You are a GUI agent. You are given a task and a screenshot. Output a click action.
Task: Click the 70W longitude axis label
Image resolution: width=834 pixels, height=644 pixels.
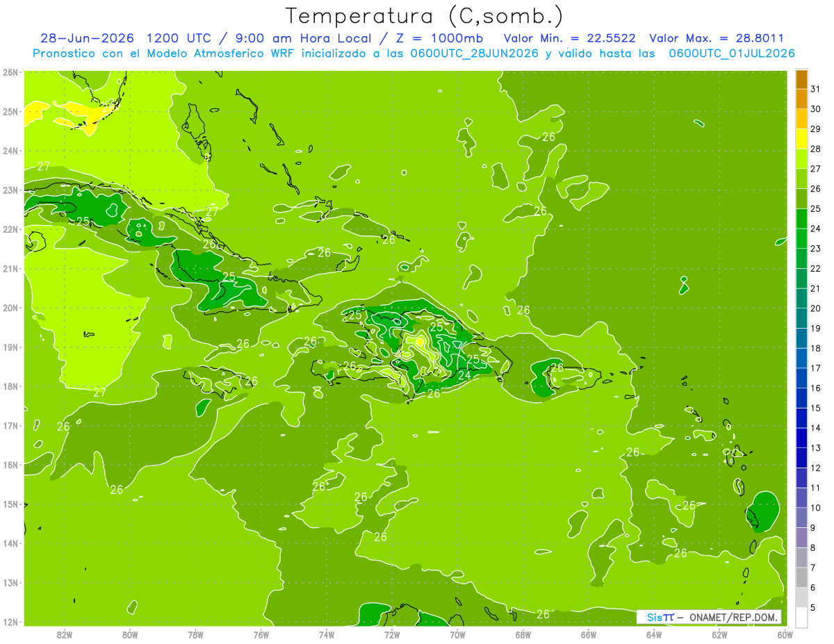pos(457,634)
